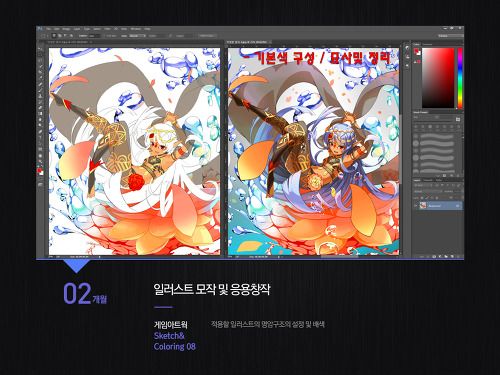Open the File menu
This screenshot has width=500, height=375.
pyautogui.click(x=48, y=29)
